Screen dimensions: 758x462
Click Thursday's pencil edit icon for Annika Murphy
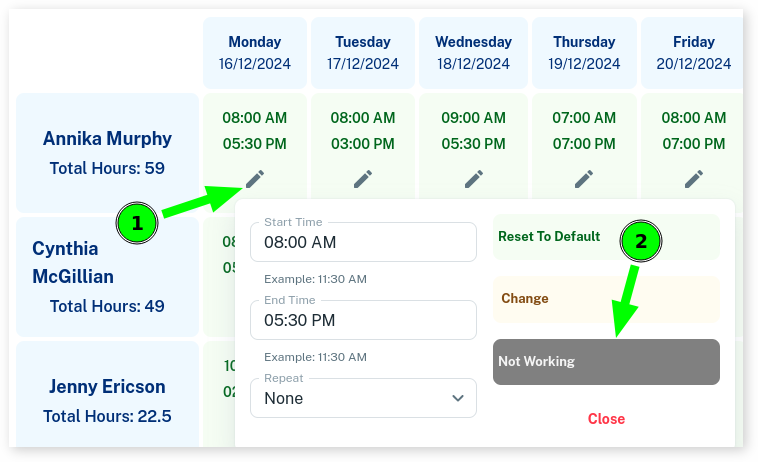(584, 178)
